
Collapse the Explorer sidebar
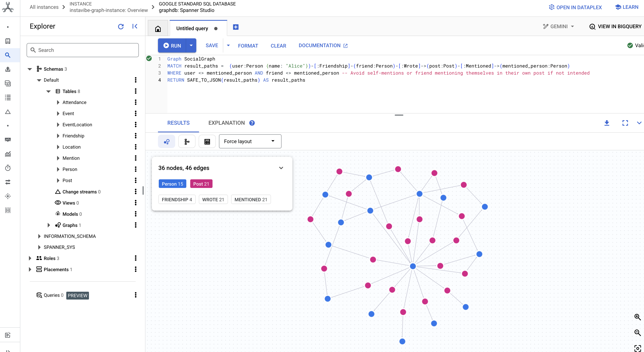click(x=135, y=26)
